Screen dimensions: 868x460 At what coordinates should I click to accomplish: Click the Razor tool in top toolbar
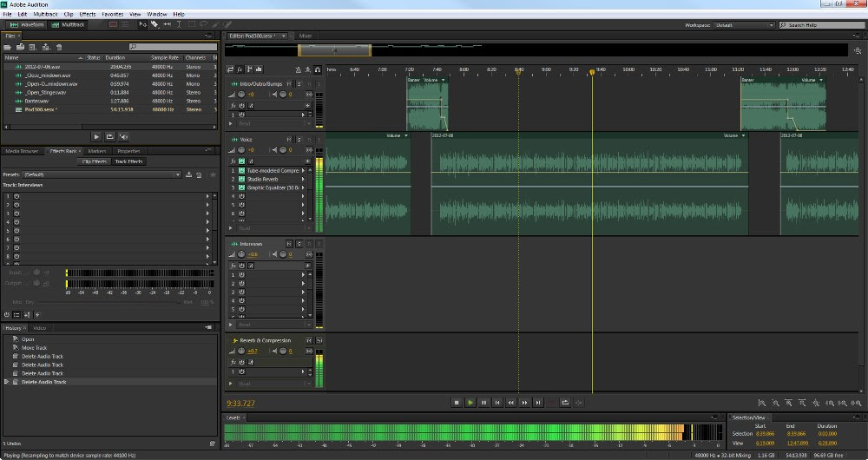[155, 24]
